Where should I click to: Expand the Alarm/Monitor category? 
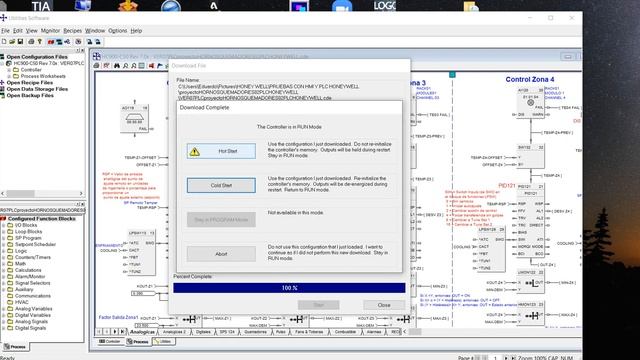pos(4,277)
